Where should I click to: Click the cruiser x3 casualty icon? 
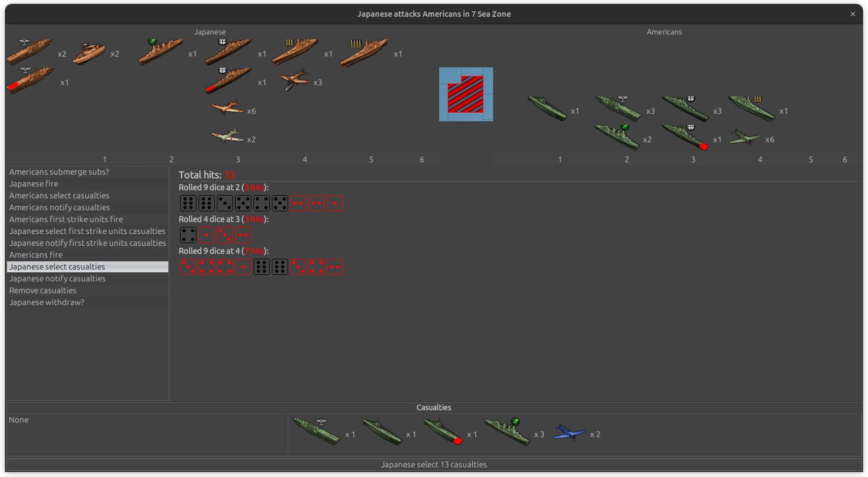pyautogui.click(x=508, y=431)
